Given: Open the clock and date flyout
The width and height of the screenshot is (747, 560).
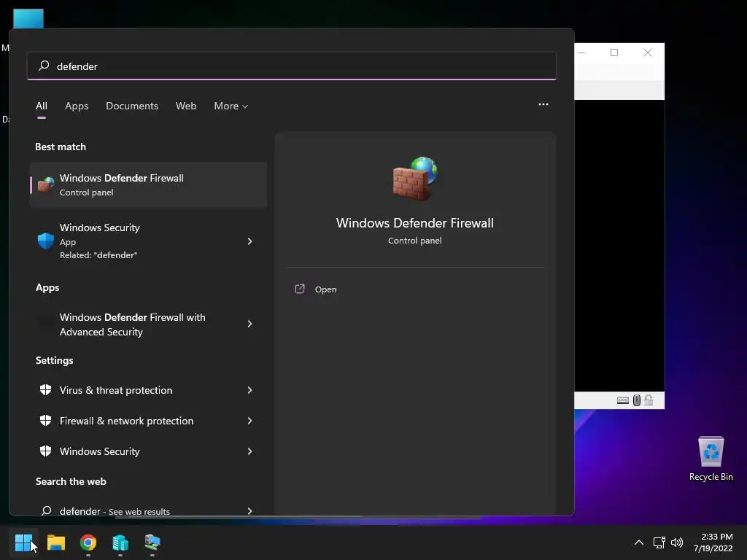Looking at the screenshot, I should pyautogui.click(x=713, y=542).
